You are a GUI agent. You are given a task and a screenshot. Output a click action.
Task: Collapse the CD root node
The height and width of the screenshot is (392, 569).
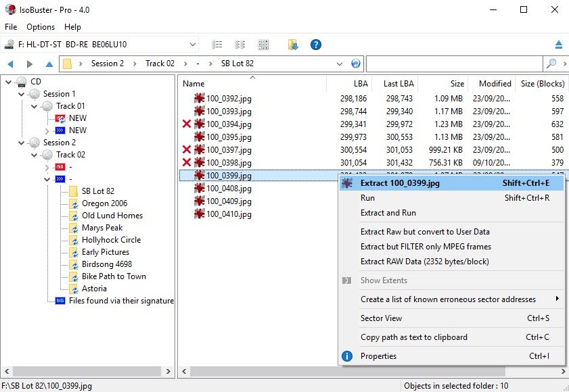[8, 82]
